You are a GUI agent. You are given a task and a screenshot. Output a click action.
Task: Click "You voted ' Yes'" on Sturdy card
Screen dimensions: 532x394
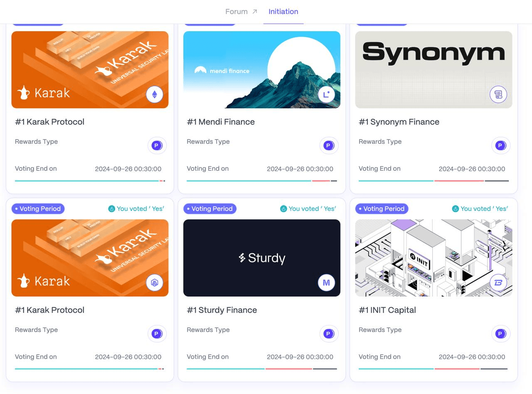pyautogui.click(x=312, y=209)
